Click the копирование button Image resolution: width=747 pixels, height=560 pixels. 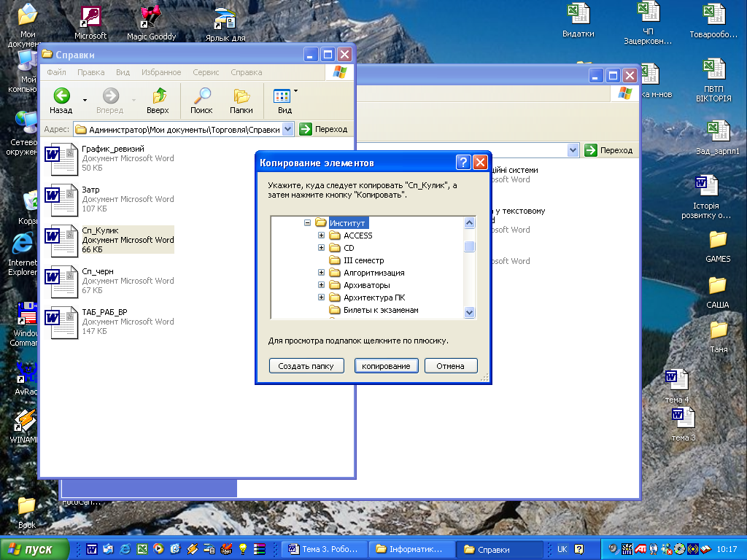pyautogui.click(x=387, y=366)
